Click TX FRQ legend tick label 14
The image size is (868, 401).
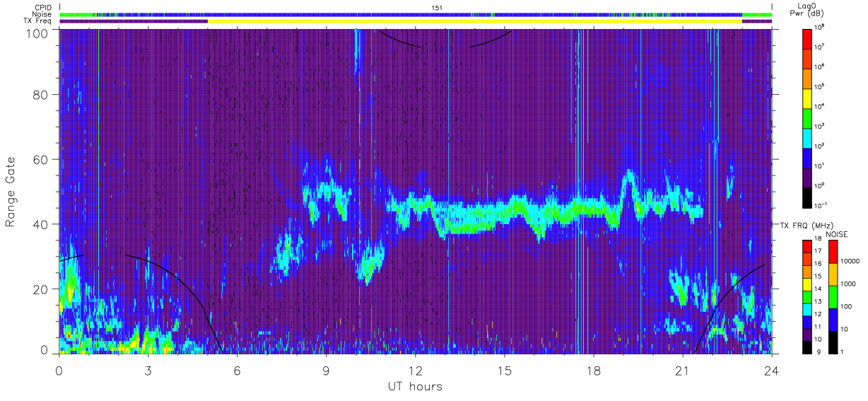pos(817,291)
